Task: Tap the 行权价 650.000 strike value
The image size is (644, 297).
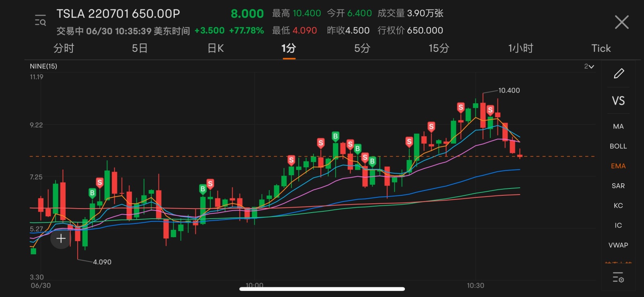Action: pyautogui.click(x=410, y=31)
